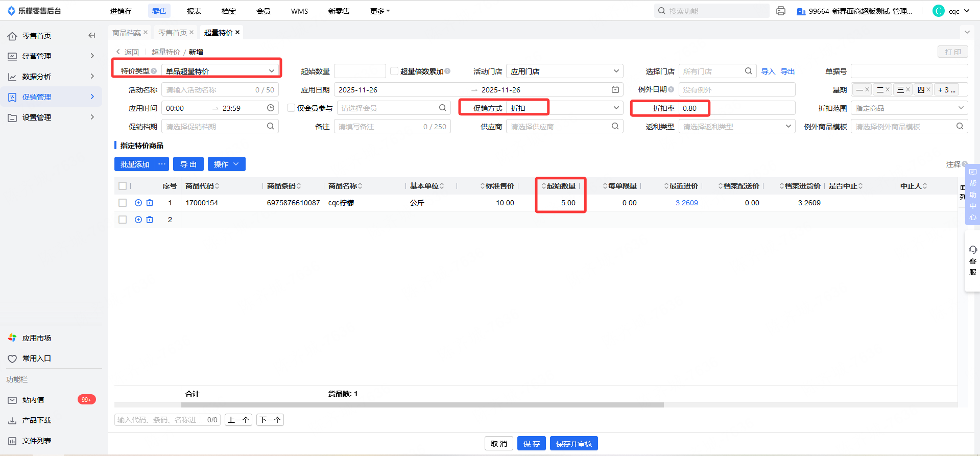Image resolution: width=980 pixels, height=456 pixels.
Task: Click search icon in 选择门店 field
Action: click(748, 71)
